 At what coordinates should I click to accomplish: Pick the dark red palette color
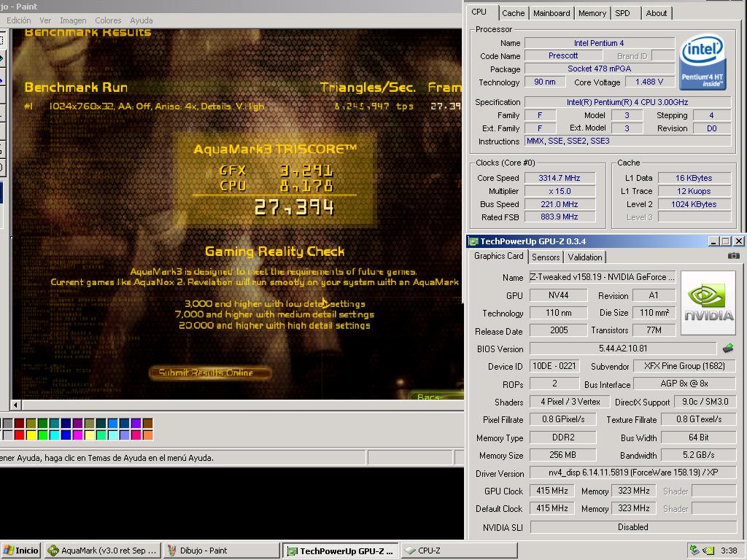pyautogui.click(x=19, y=424)
